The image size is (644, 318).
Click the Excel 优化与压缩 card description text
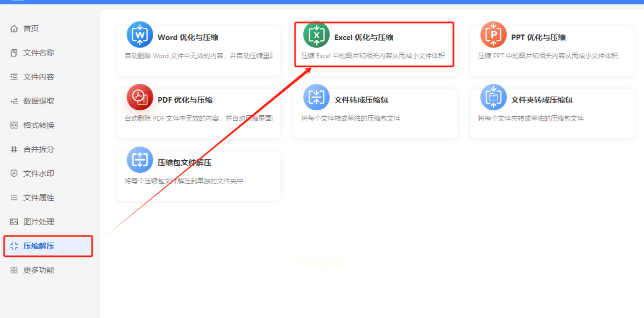[373, 56]
